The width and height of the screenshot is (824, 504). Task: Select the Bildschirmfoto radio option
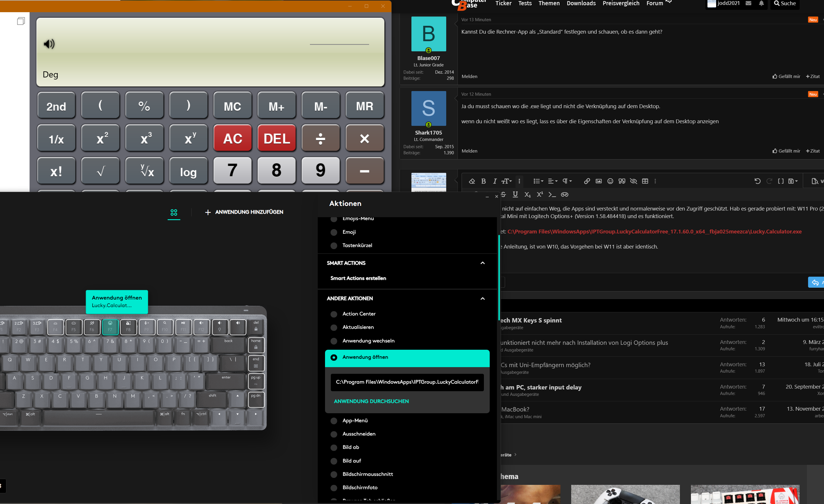(x=334, y=487)
